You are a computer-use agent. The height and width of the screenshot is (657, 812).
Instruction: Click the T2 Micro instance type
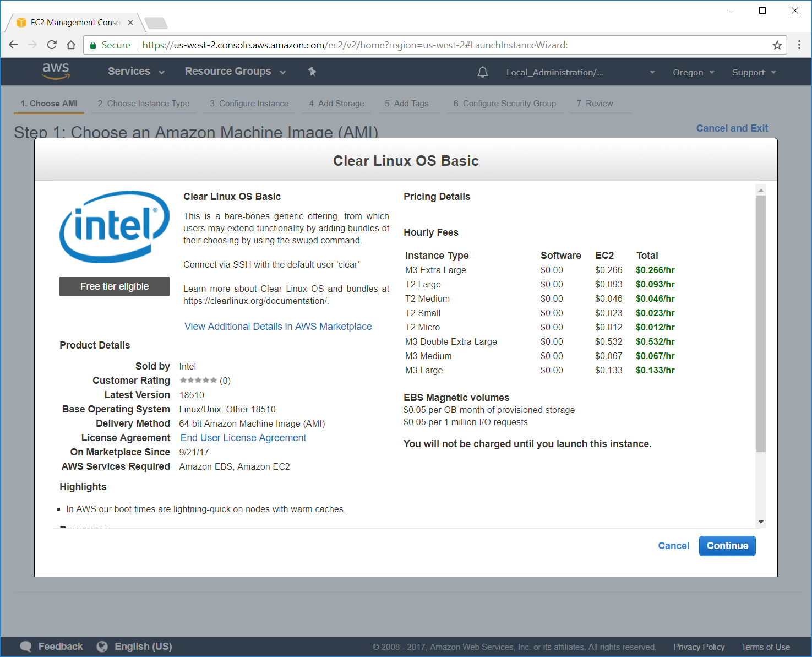(x=422, y=327)
